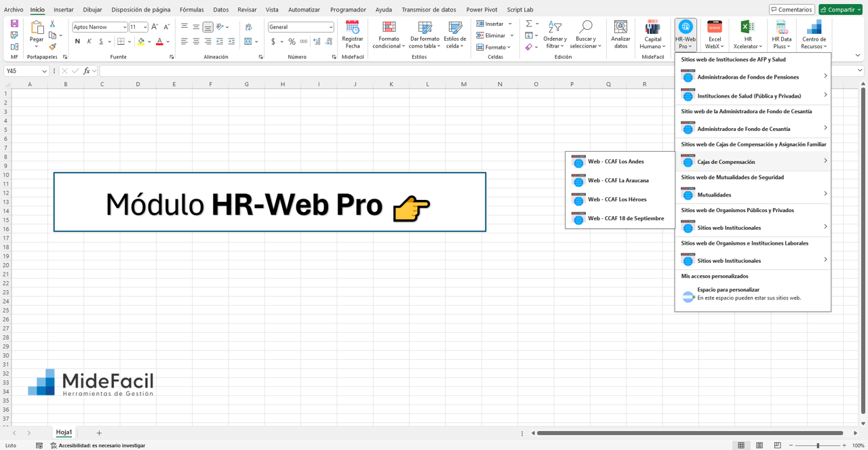Collapse the ribbon with chevron
The width and height of the screenshot is (868, 450).
[858, 56]
